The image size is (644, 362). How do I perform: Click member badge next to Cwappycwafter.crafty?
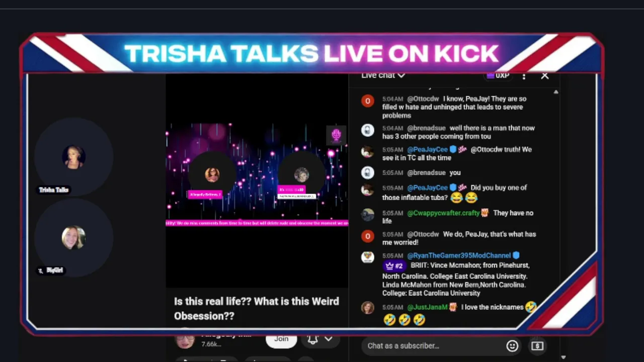click(x=485, y=213)
